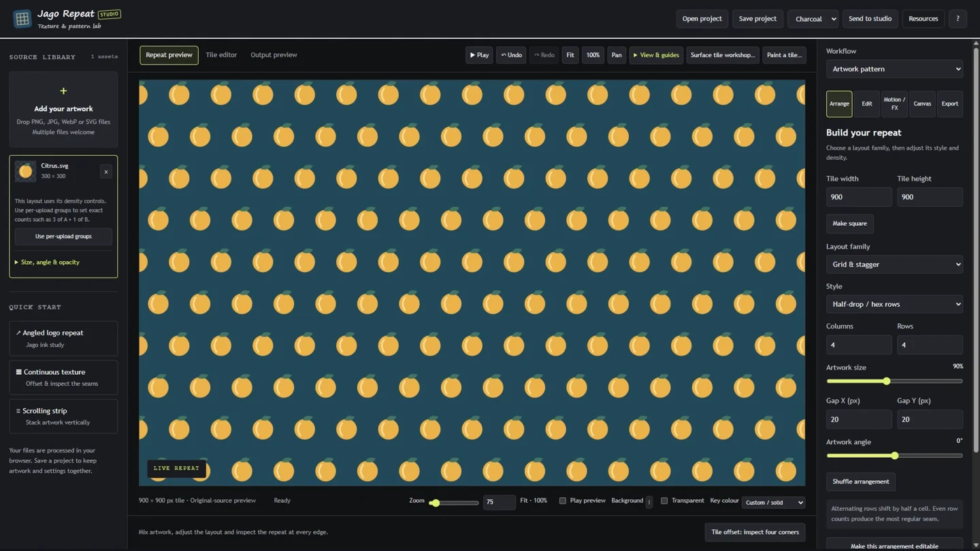Click Send to studio

[870, 19]
